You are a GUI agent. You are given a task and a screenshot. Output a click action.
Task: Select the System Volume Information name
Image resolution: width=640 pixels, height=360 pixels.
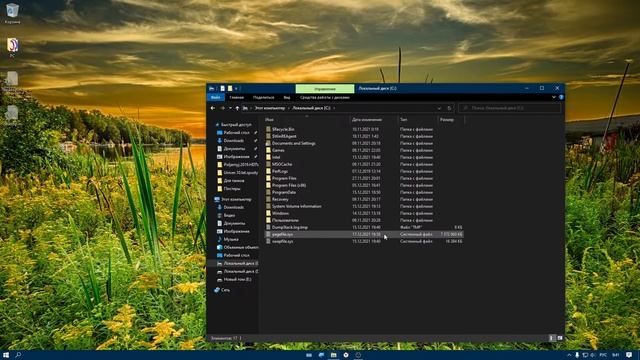tap(296, 207)
